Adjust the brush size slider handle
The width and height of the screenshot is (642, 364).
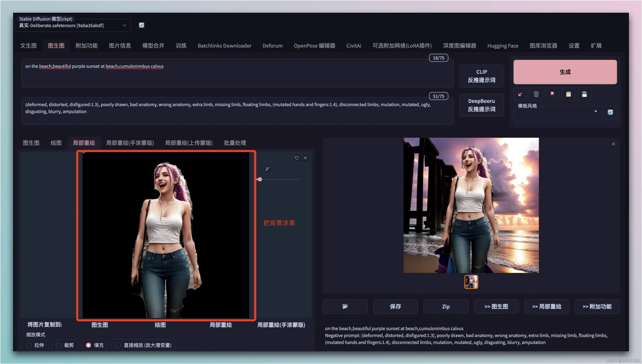(260, 179)
